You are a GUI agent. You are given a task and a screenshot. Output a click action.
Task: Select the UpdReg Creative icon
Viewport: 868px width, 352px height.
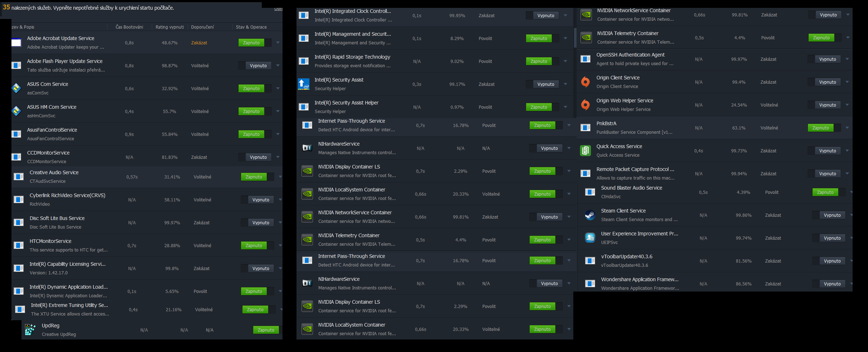[30, 329]
